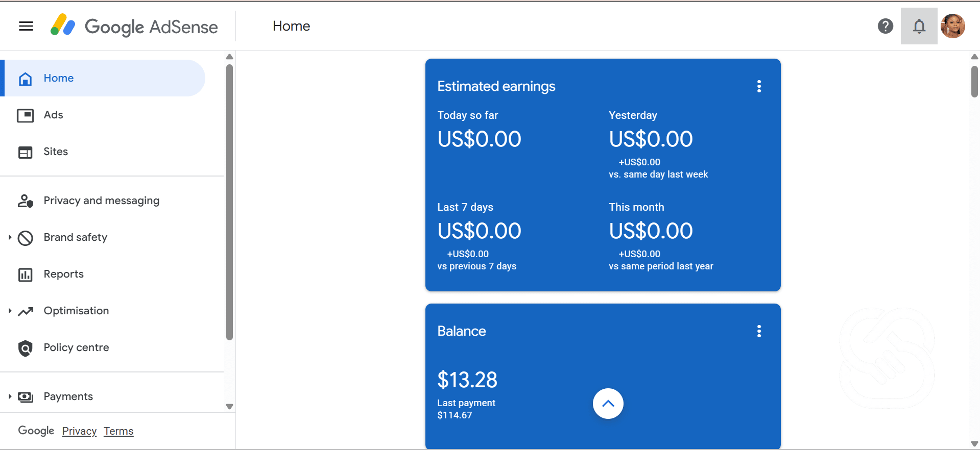Click the Sites sidebar icon

(x=26, y=152)
